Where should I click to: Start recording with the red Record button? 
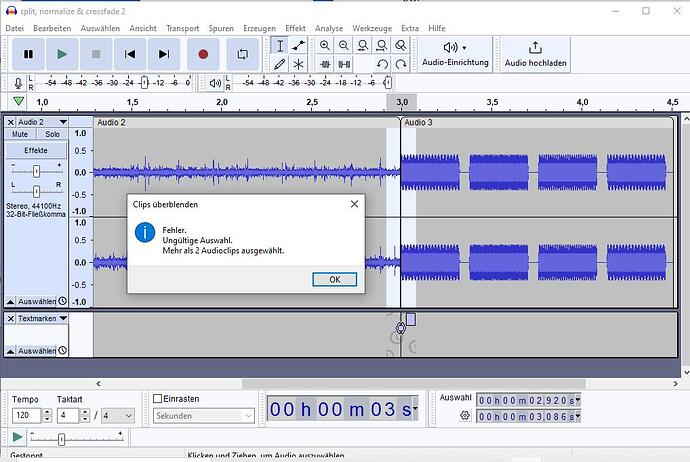[203, 54]
